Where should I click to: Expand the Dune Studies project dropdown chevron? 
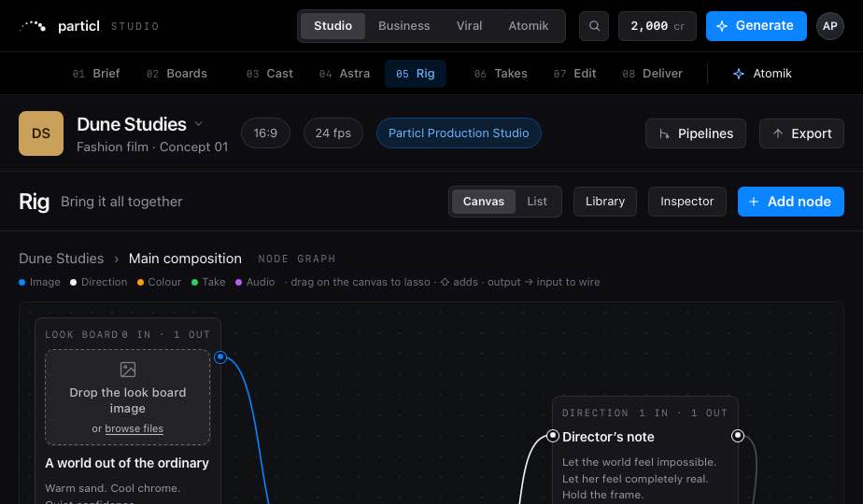click(199, 124)
